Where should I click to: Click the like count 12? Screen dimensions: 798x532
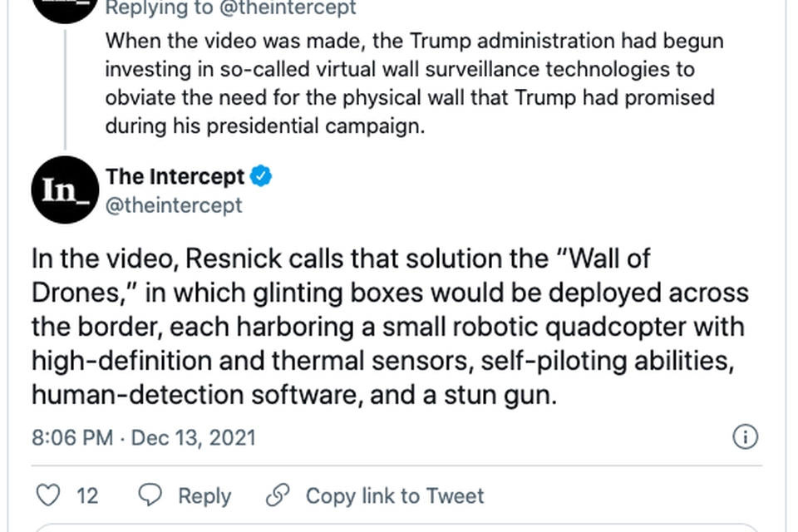pyautogui.click(x=87, y=495)
